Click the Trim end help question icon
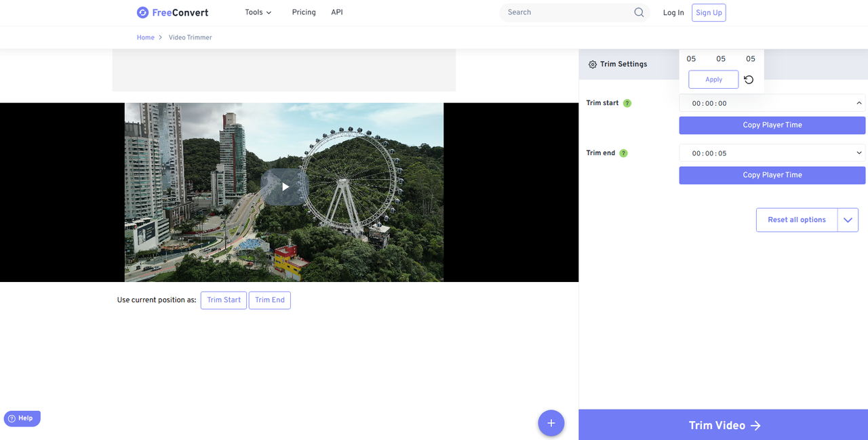868x440 pixels. click(624, 153)
